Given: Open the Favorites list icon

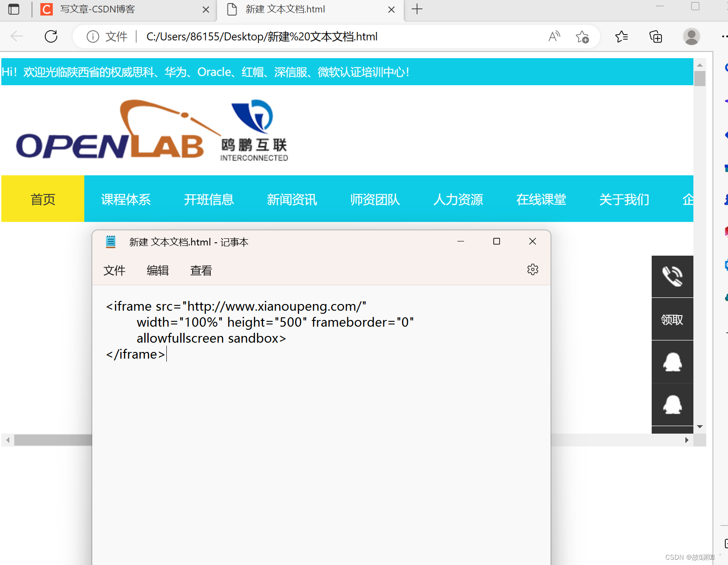Looking at the screenshot, I should click(x=622, y=36).
